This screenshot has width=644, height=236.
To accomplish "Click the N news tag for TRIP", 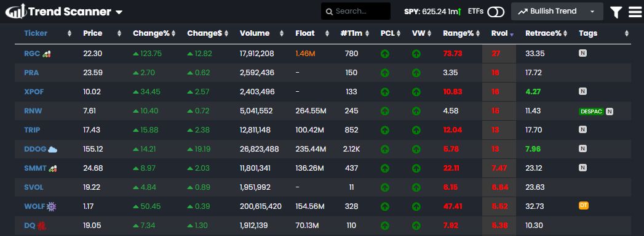I will 582,129.
